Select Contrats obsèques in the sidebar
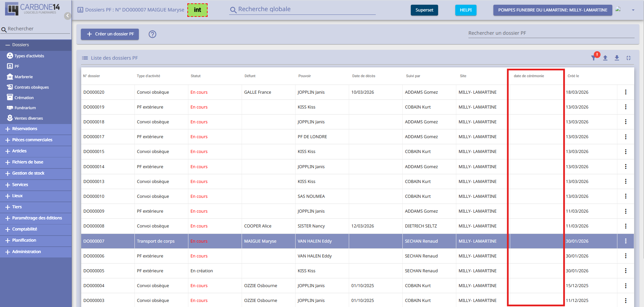The width and height of the screenshot is (644, 307). pos(31,87)
